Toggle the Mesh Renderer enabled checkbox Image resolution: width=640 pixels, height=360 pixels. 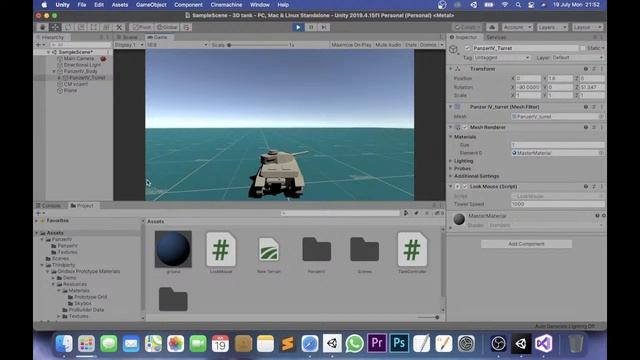465,127
